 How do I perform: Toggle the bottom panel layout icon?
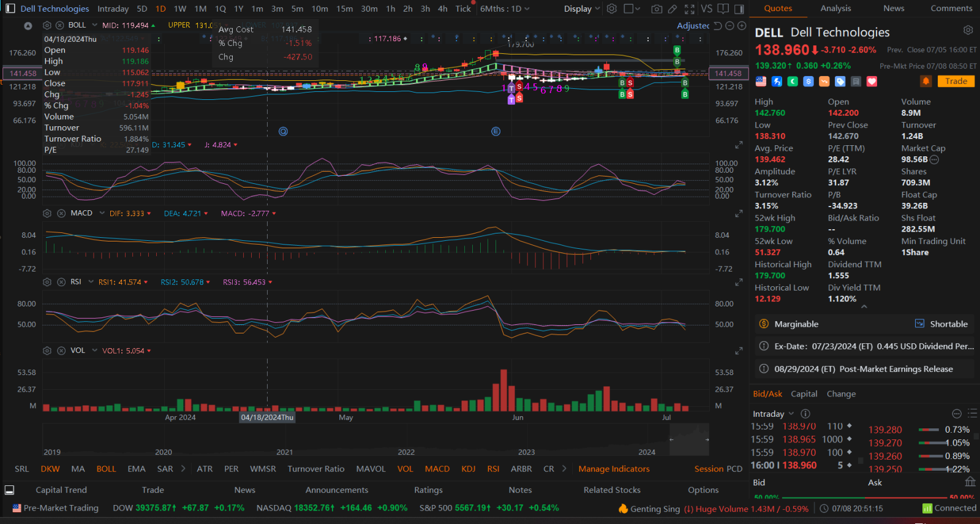[x=9, y=490]
